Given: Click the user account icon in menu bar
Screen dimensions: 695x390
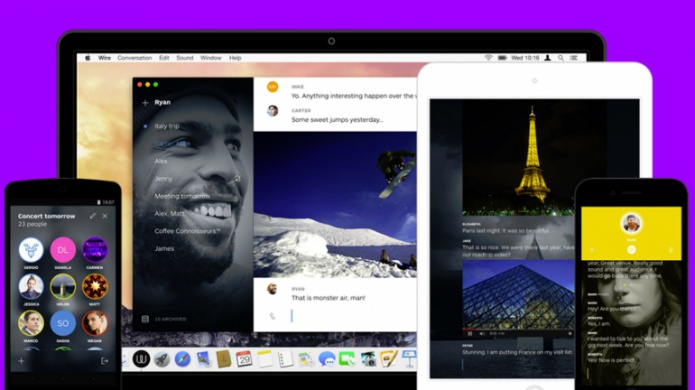Looking at the screenshot, I should pos(548,58).
